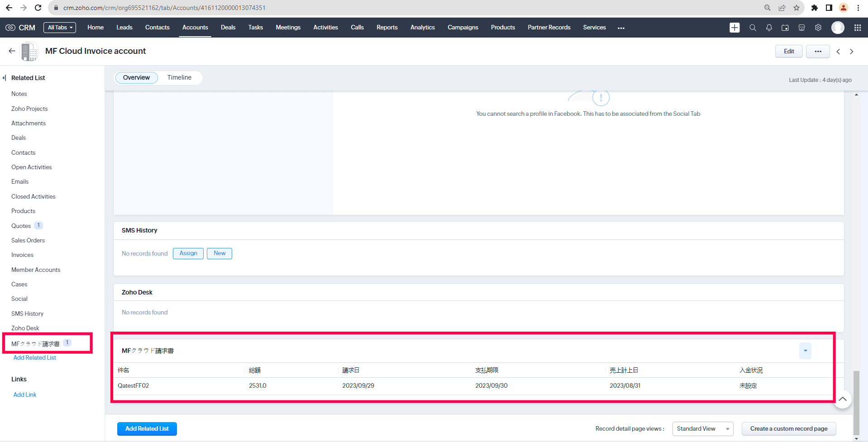This screenshot has height=442, width=868.
Task: Expand the Standard View dropdown
Action: pyautogui.click(x=702, y=428)
